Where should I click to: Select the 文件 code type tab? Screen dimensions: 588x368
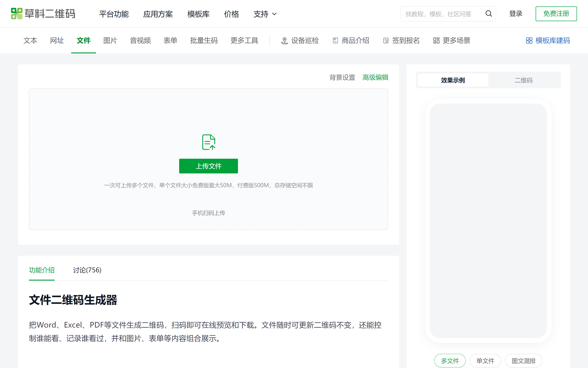[x=84, y=40]
